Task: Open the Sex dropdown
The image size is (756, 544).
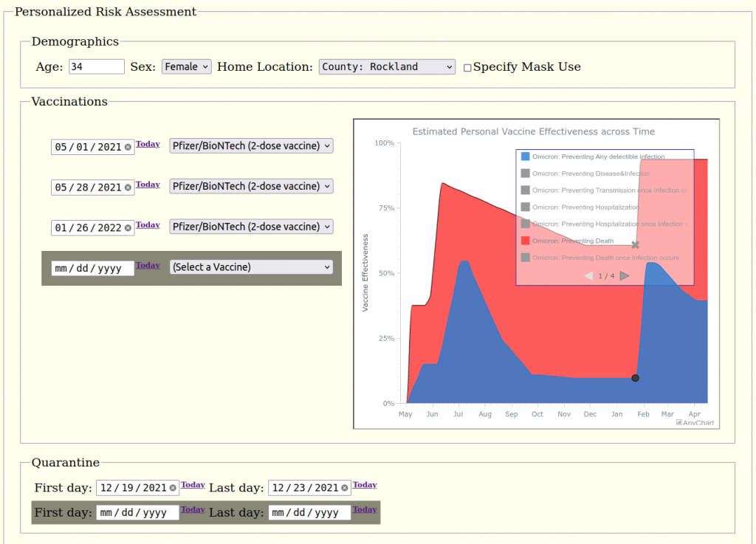Action: coord(186,66)
